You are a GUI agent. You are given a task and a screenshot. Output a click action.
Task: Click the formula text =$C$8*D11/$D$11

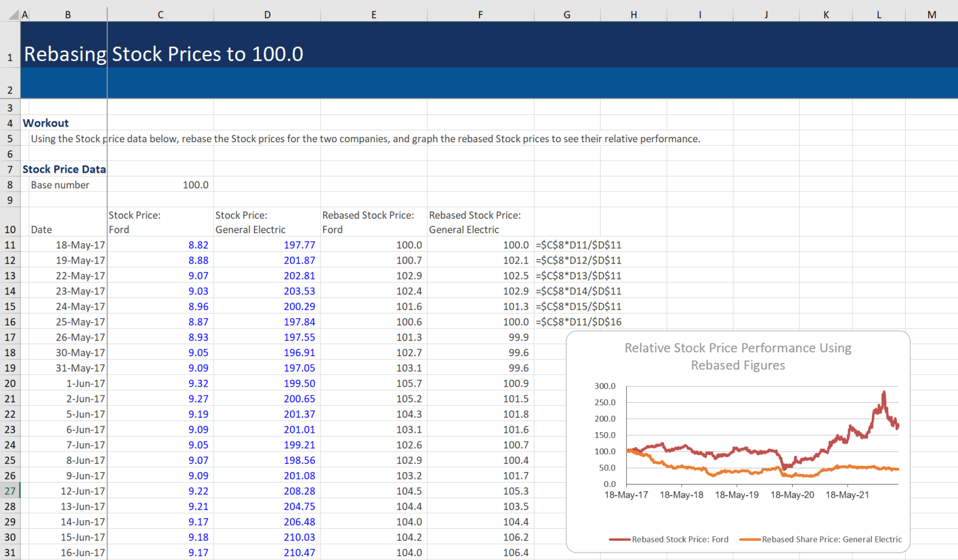pyautogui.click(x=579, y=244)
